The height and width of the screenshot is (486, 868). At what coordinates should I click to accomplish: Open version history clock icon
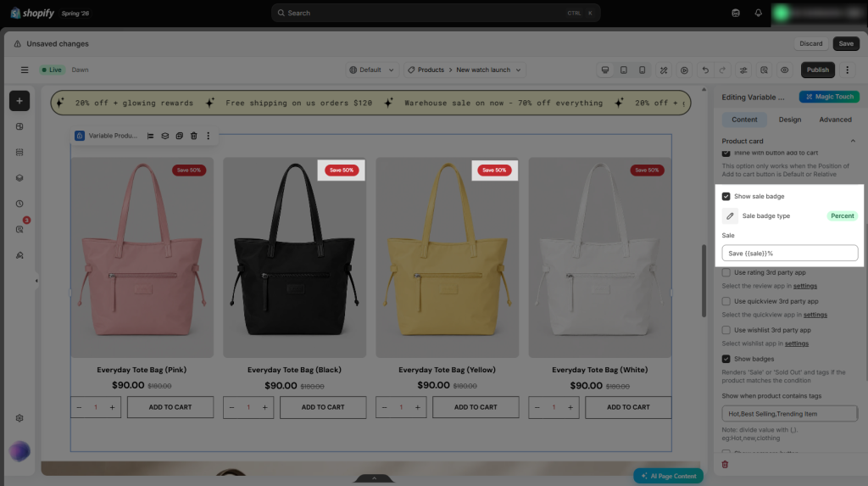(x=19, y=204)
